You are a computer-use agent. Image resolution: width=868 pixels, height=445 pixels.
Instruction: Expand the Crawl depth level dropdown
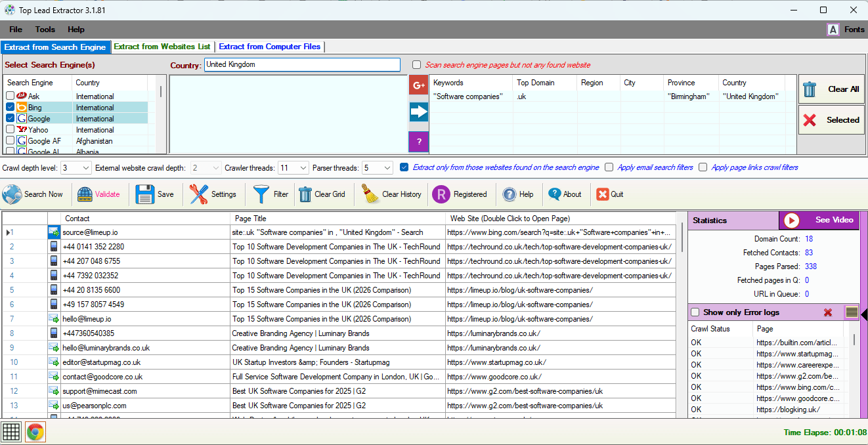point(86,168)
